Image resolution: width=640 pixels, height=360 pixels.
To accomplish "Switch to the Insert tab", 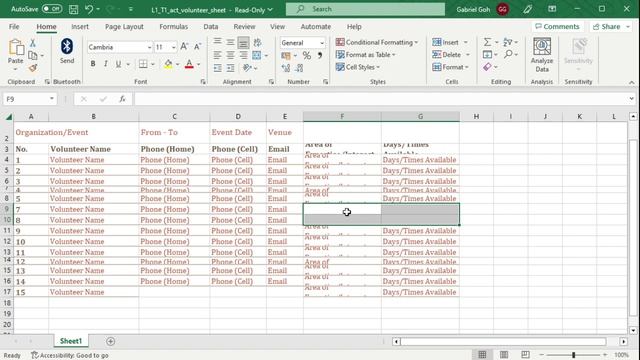I will [80, 27].
